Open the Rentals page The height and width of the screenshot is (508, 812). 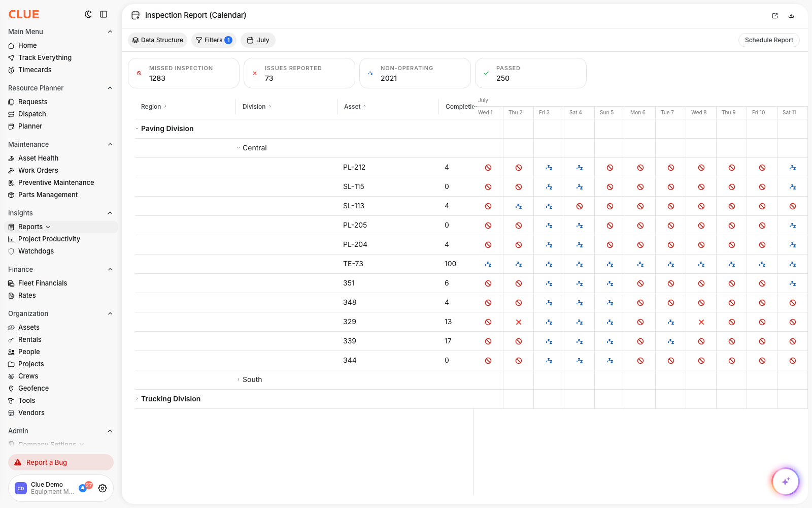tap(30, 340)
